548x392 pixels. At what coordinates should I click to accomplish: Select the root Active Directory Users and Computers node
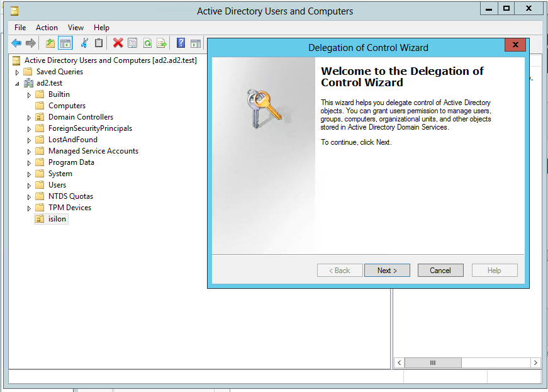point(111,60)
